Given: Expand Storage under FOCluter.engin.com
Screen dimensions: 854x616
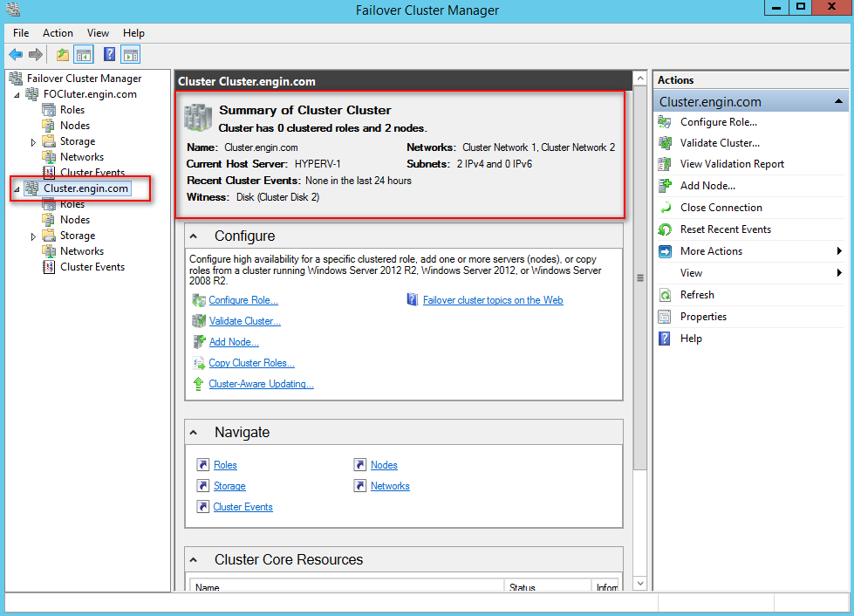Looking at the screenshot, I should [33, 142].
